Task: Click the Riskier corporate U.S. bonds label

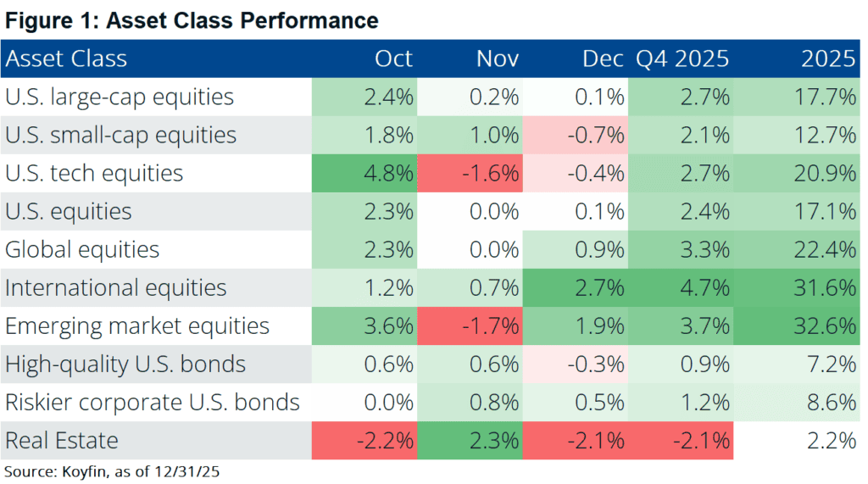Action: click(x=153, y=402)
